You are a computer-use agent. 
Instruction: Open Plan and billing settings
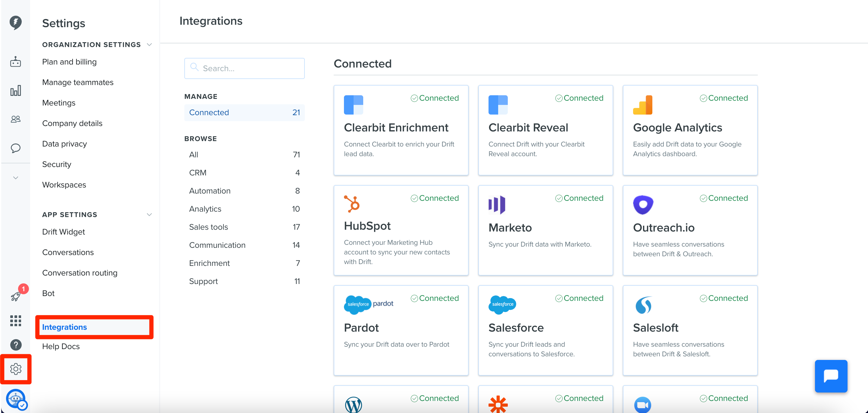tap(69, 62)
